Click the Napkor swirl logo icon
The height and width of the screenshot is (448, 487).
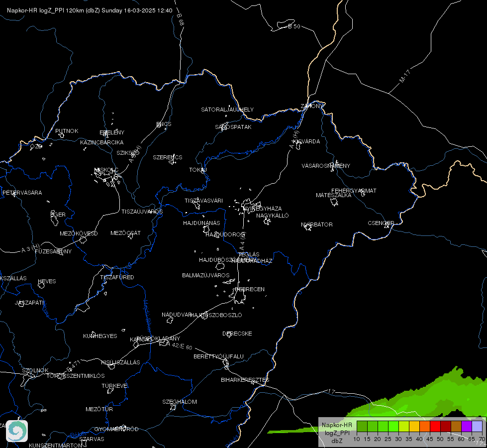pyautogui.click(x=17, y=431)
